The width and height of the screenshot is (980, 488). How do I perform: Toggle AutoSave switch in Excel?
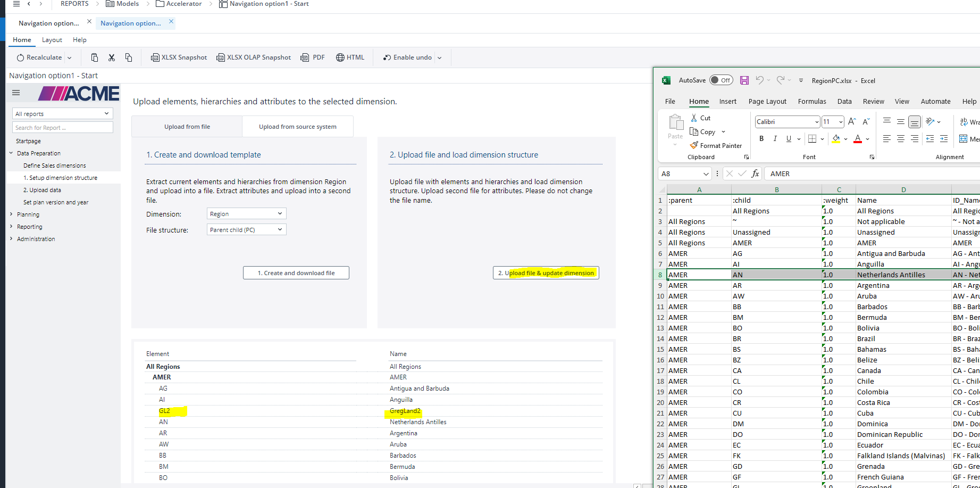(x=721, y=80)
